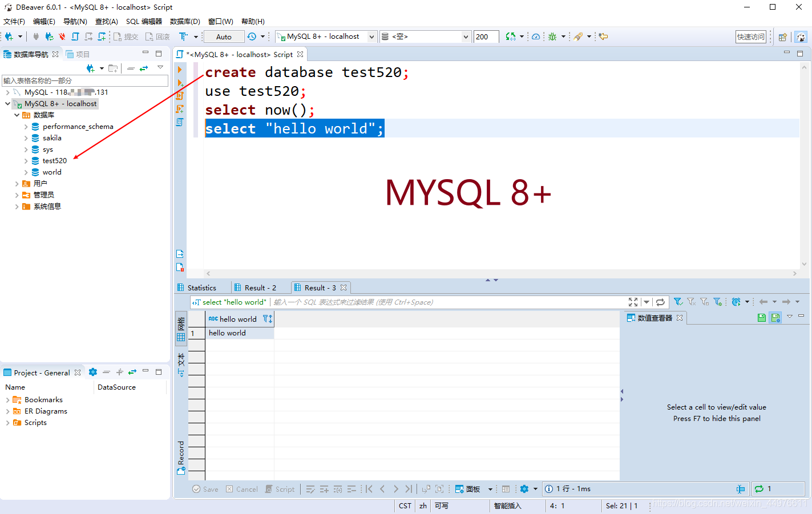Viewport: 812px width, 514px height.
Task: Click the SQL filter expression input
Action: click(448, 302)
